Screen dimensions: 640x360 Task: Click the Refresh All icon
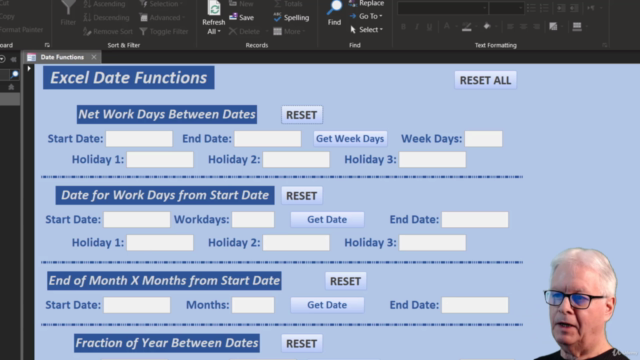click(x=214, y=8)
